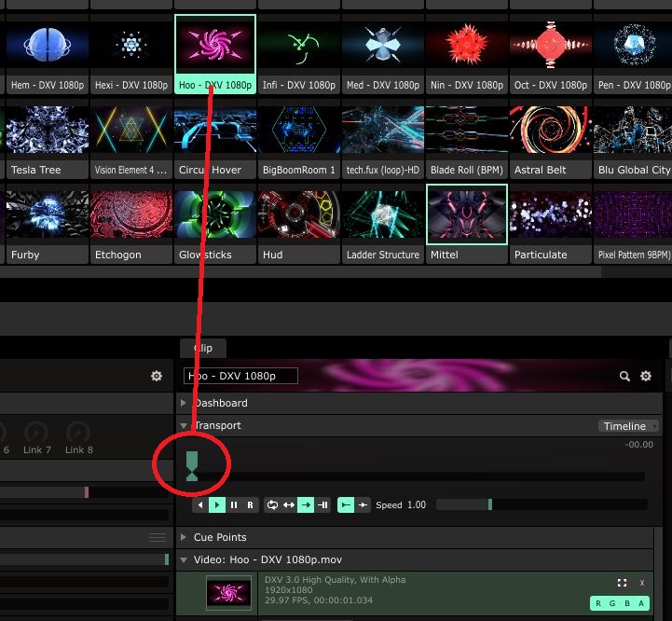The image size is (672, 621).
Task: Click the clip name text field
Action: click(240, 376)
